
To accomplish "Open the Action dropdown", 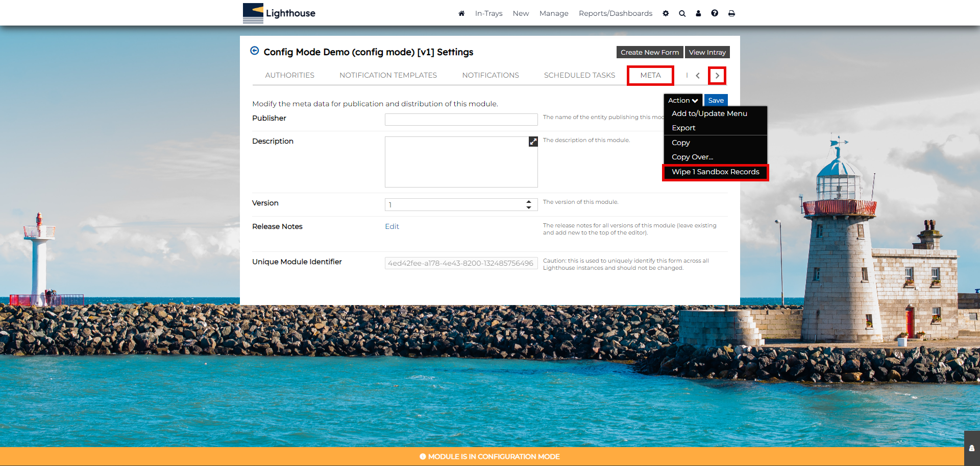I will point(682,101).
